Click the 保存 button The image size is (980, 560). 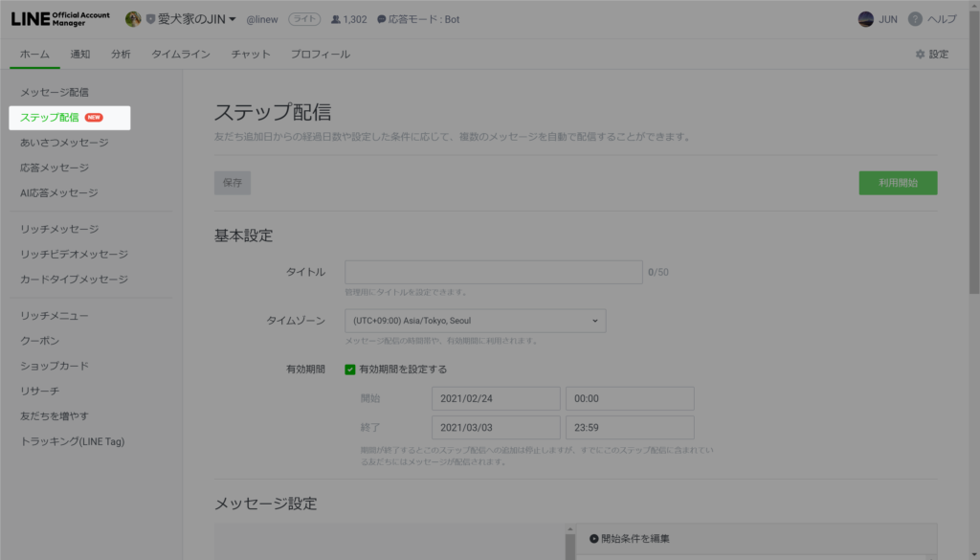coord(232,183)
